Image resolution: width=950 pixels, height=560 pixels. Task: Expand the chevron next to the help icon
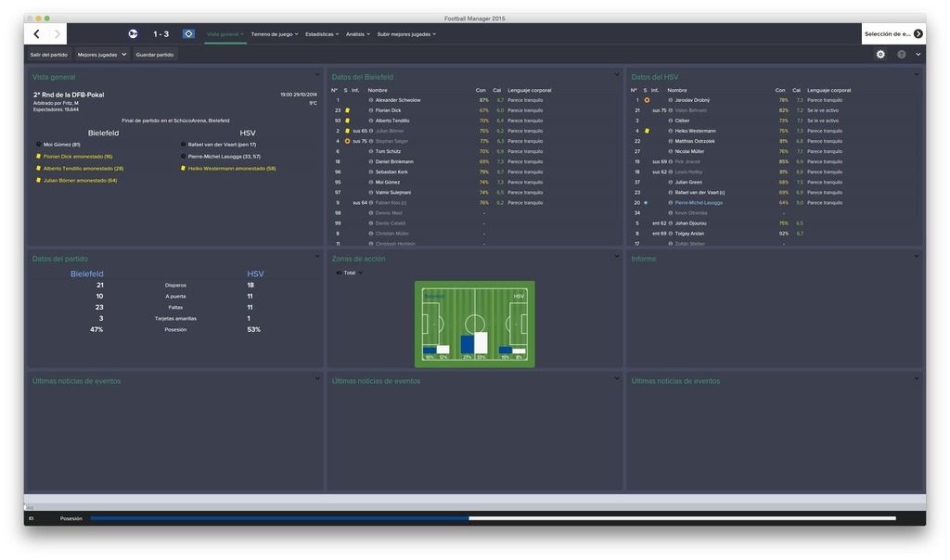pos(918,55)
